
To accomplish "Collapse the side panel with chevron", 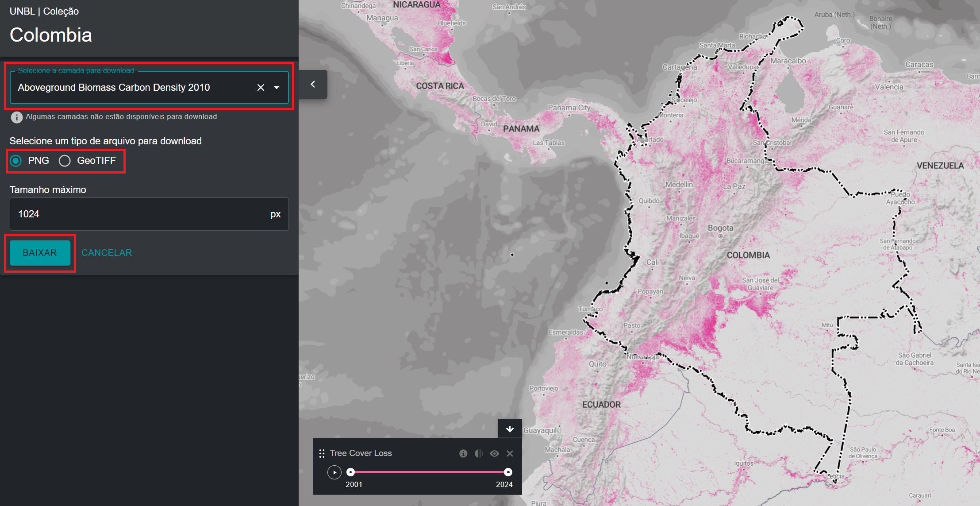I will pyautogui.click(x=313, y=84).
